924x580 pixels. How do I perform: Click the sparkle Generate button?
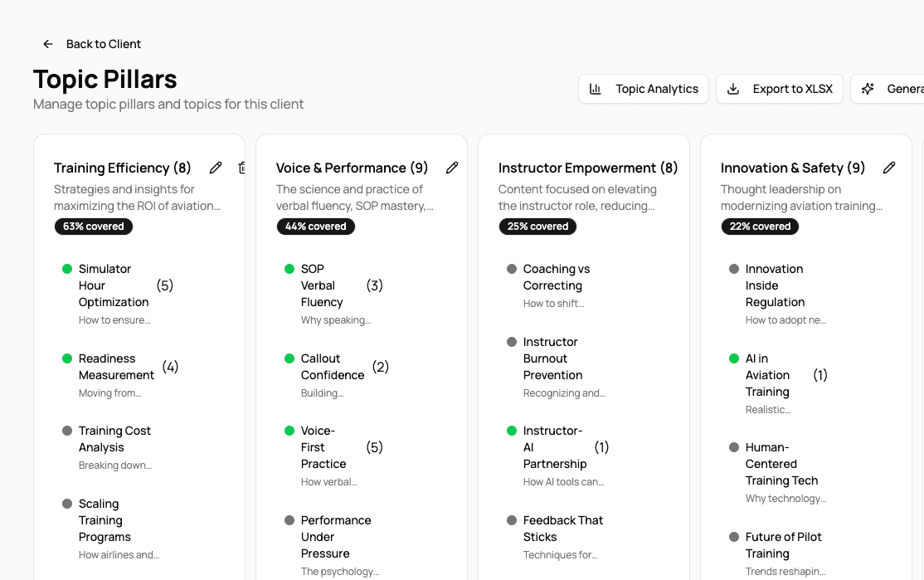tap(888, 89)
